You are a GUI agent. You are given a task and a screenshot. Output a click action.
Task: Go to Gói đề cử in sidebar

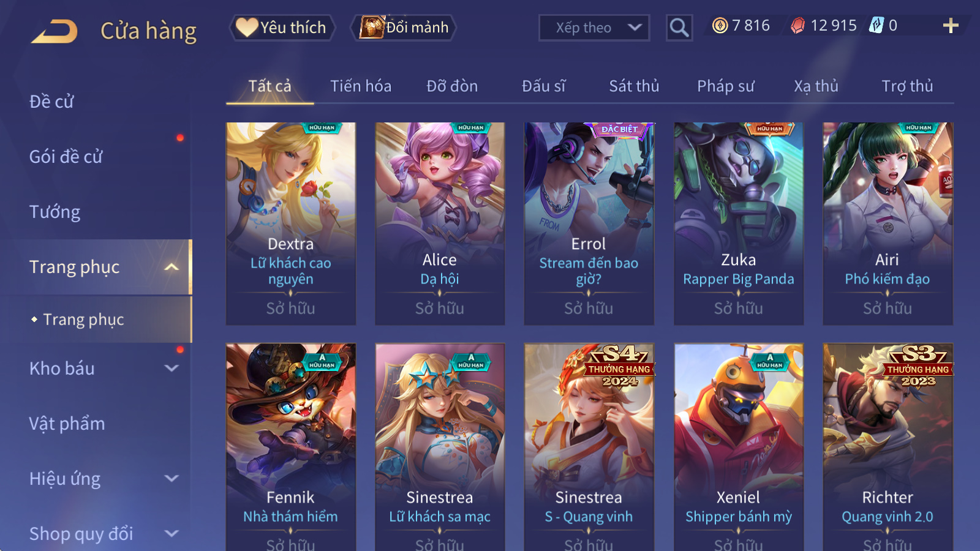66,157
